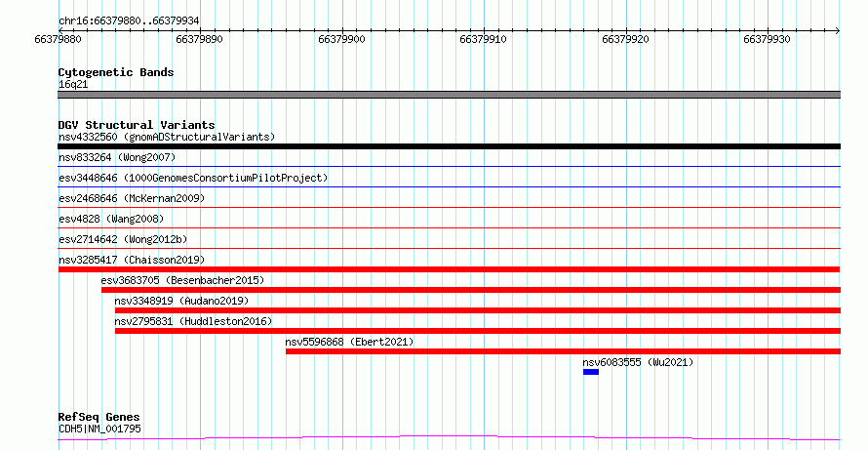Click ruler position 66379910

[484, 39]
